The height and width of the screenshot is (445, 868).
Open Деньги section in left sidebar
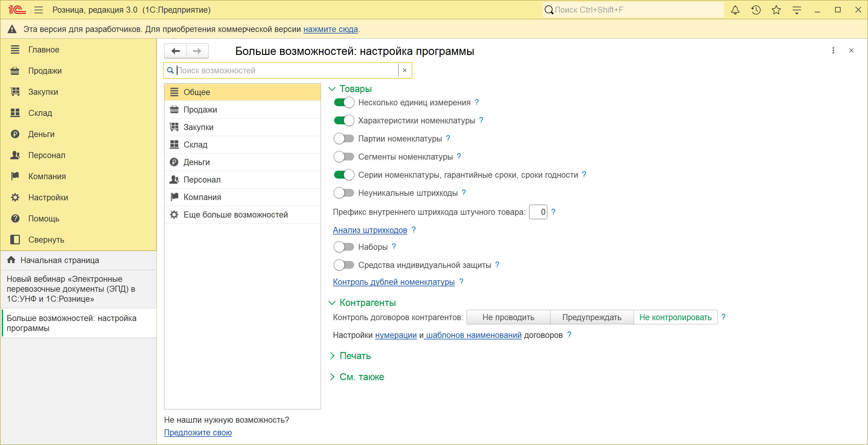[x=78, y=134]
